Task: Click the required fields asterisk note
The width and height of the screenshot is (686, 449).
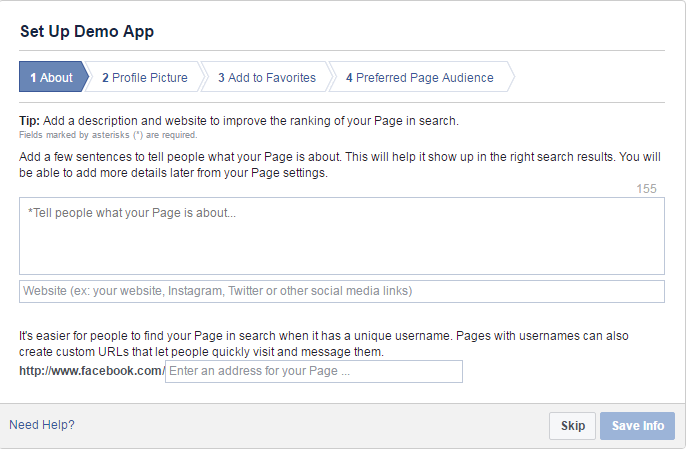Action: tap(108, 135)
